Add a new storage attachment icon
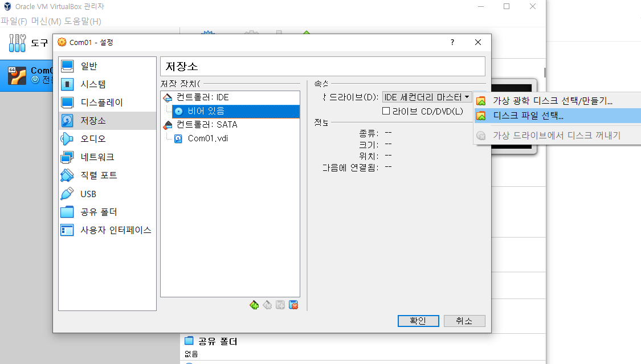The image size is (641, 364). pyautogui.click(x=280, y=305)
